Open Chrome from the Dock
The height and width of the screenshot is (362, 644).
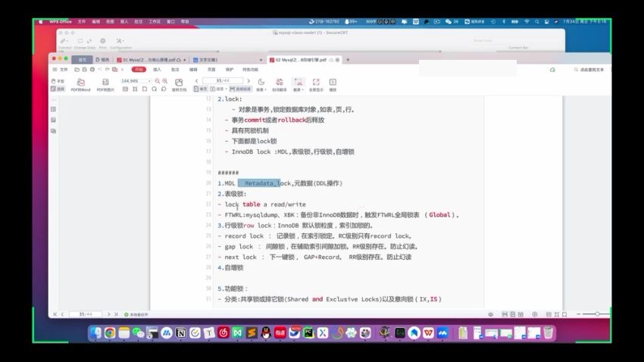(110, 333)
